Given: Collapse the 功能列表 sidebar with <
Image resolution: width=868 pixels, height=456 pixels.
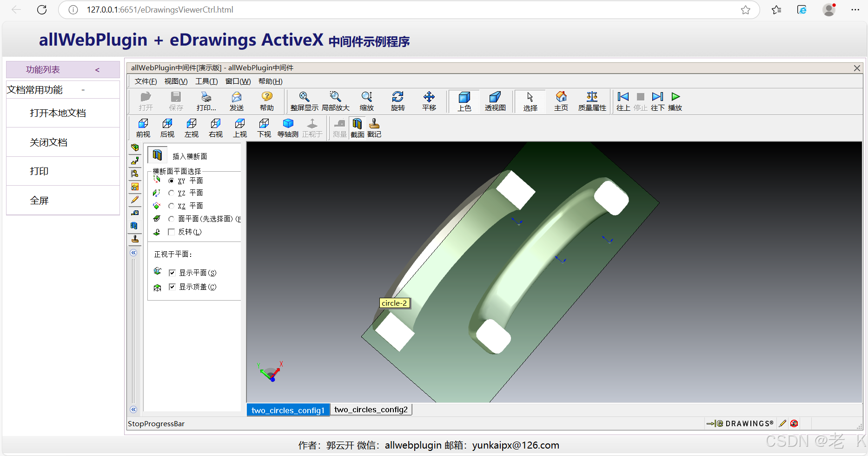Looking at the screenshot, I should coord(97,70).
